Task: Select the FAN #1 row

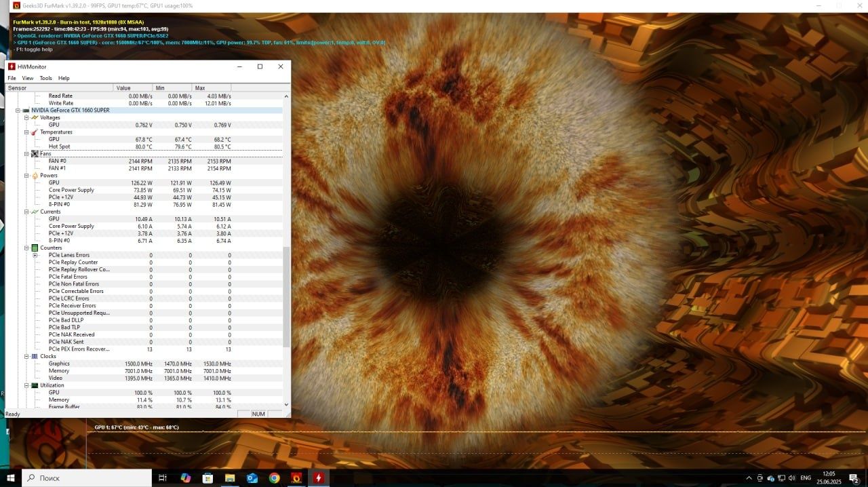Action: click(144, 168)
